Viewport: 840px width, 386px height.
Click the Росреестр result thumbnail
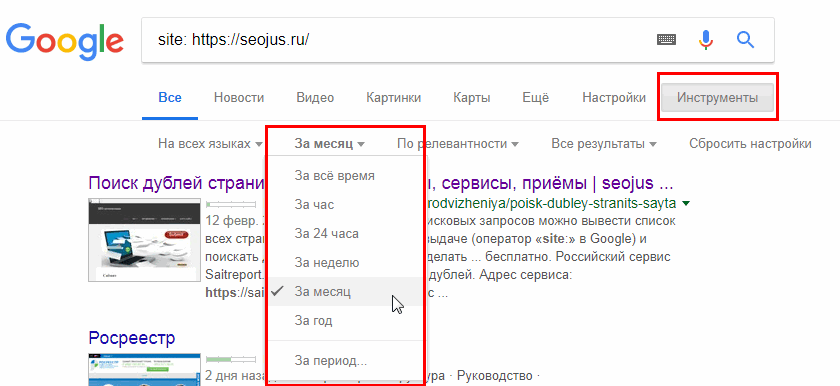coord(145,370)
